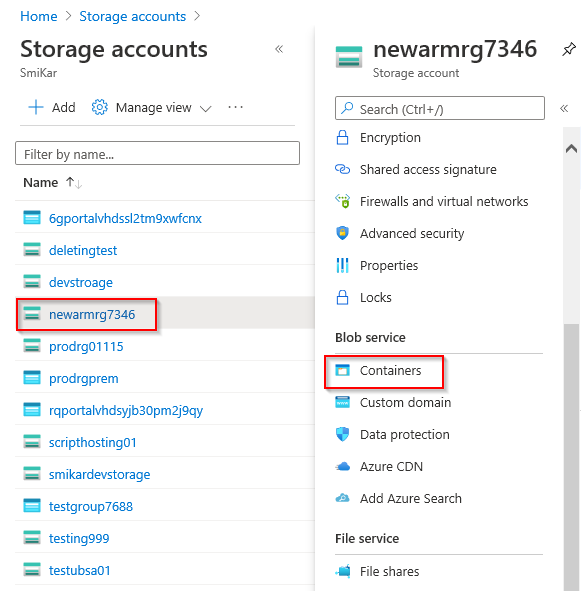Open Azure CDN option
This screenshot has height=591, width=581.
(391, 467)
